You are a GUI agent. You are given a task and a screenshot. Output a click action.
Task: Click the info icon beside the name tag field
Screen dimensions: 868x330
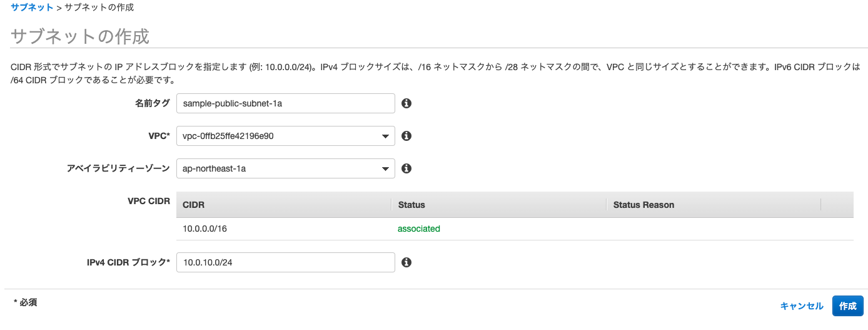pos(406,103)
